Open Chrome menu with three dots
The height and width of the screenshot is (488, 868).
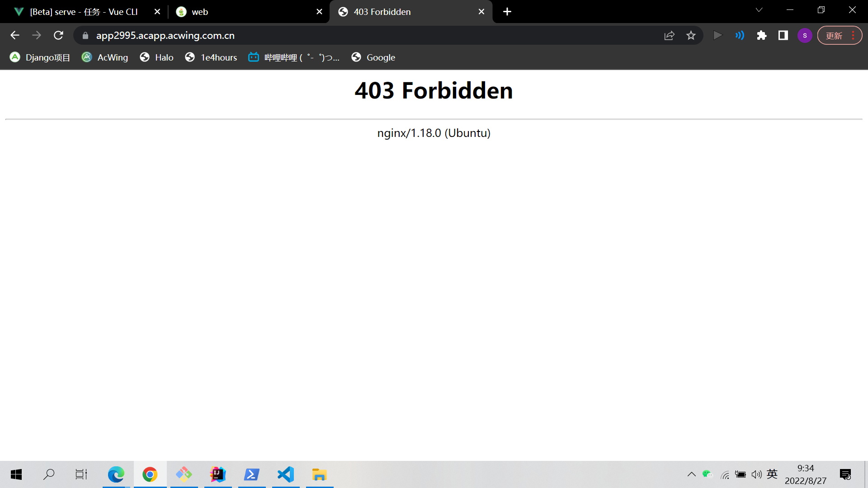[853, 35]
